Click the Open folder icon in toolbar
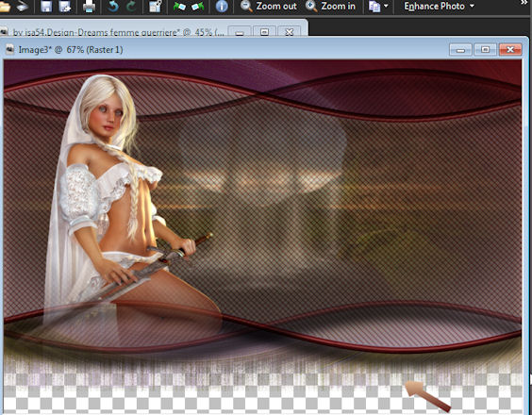Image resolution: width=532 pixels, height=415 pixels. (x=5, y=7)
